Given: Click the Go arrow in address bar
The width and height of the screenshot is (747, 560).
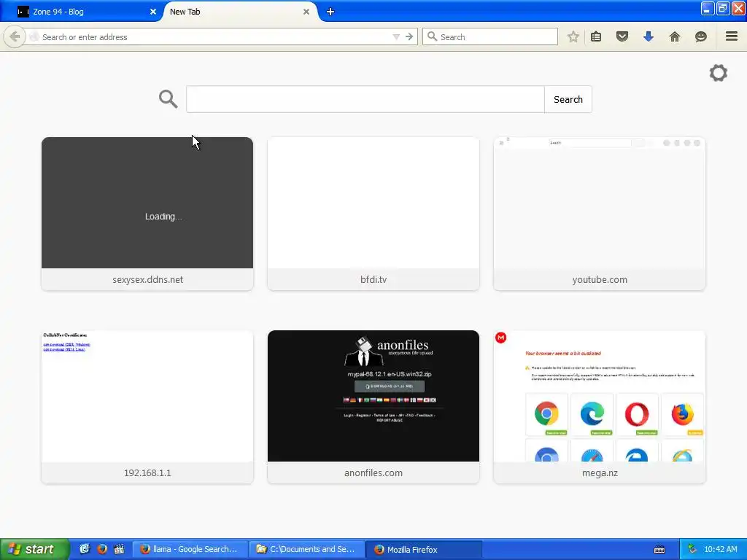Looking at the screenshot, I should 409,36.
